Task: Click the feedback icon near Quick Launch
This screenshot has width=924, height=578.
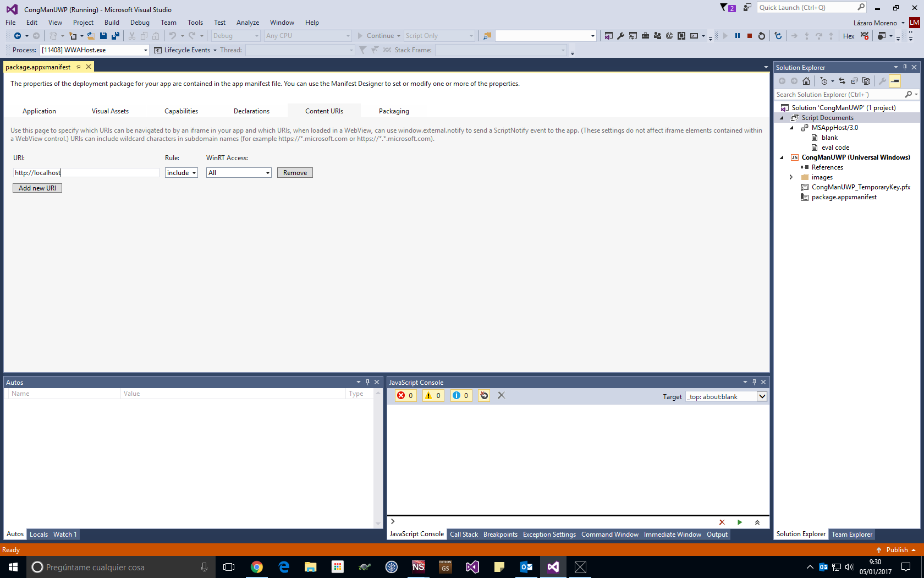Action: 747,8
